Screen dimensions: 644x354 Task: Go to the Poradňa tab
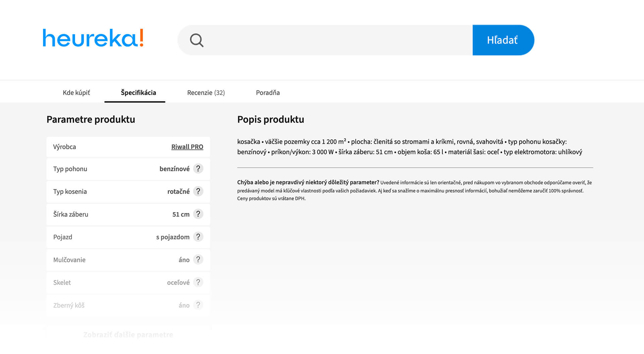(x=268, y=93)
